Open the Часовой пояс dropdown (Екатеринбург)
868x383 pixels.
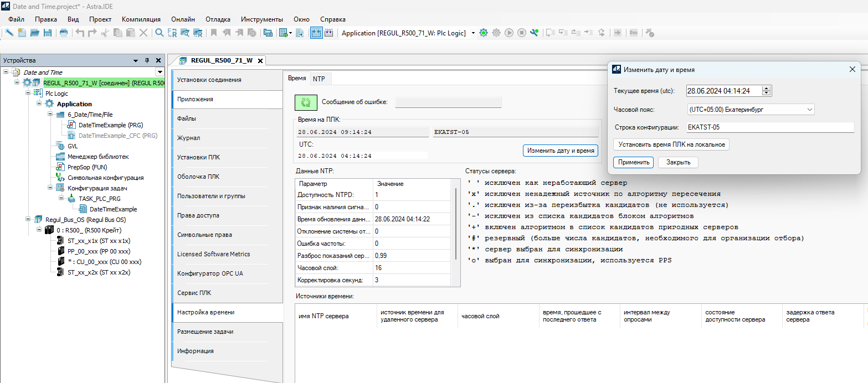pos(750,110)
